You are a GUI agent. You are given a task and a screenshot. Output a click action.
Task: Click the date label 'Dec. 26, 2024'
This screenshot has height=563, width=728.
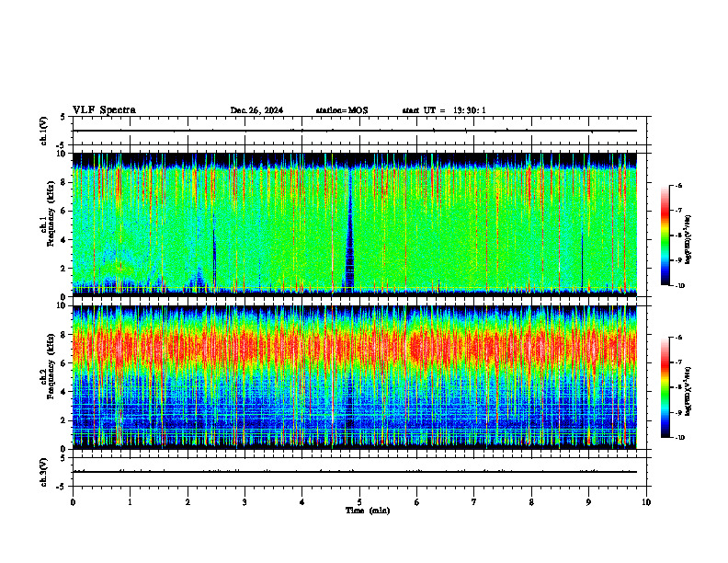[x=256, y=110]
